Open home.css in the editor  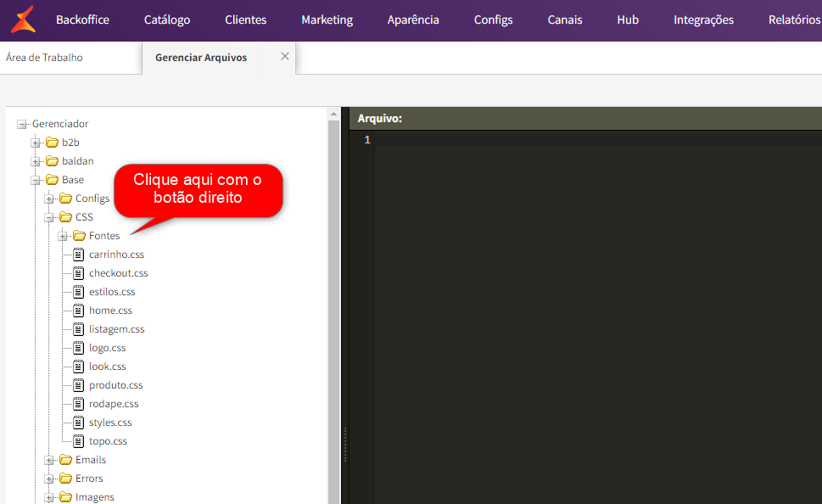(x=110, y=311)
